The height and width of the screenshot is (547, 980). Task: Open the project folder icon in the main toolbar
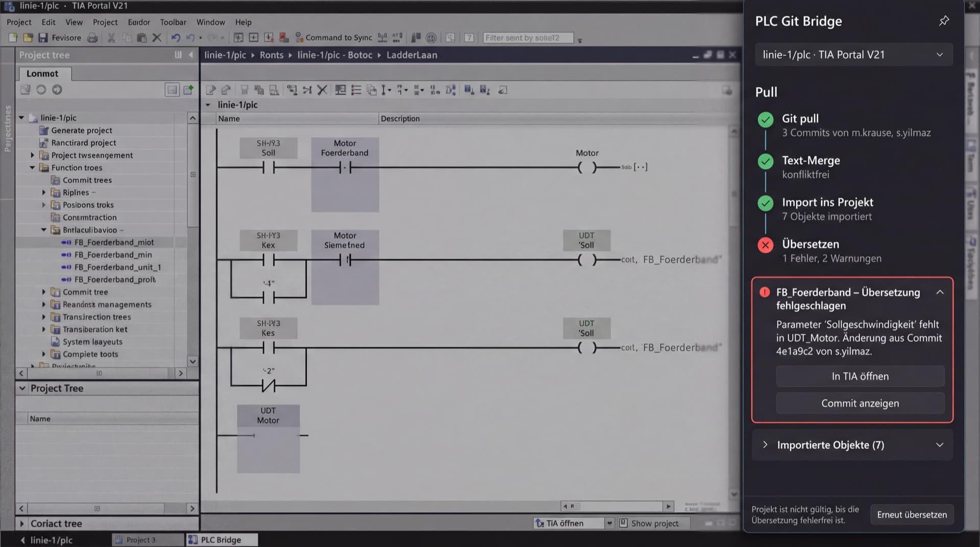pos(28,38)
